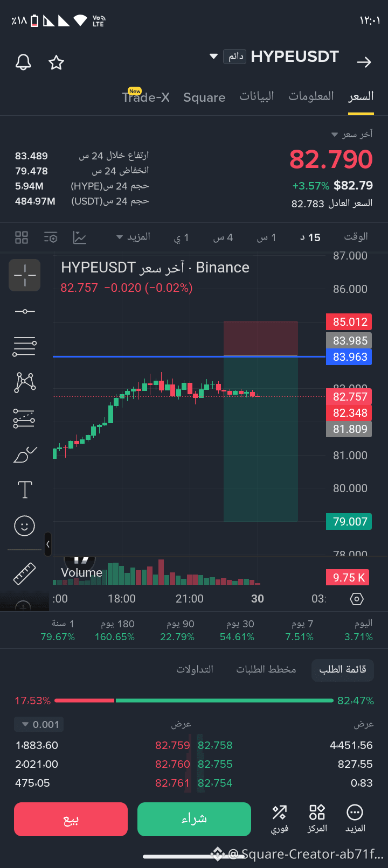Open the 0.001 price precision dropdown
Image resolution: width=388 pixels, height=868 pixels.
pos(39,724)
